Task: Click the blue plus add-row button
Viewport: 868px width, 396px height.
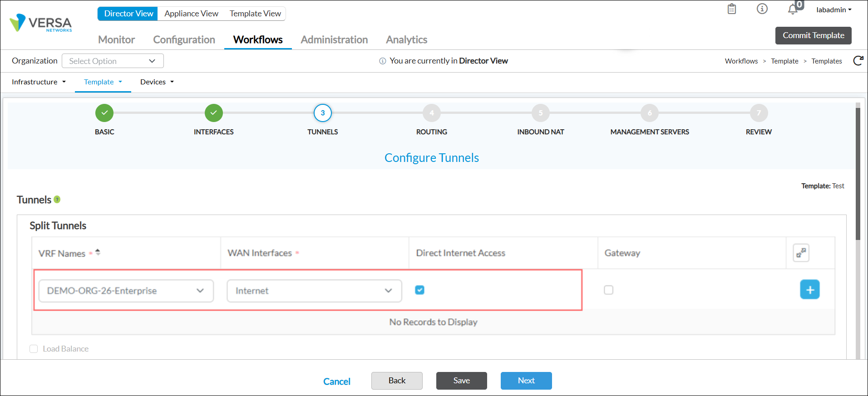Action: pos(809,289)
